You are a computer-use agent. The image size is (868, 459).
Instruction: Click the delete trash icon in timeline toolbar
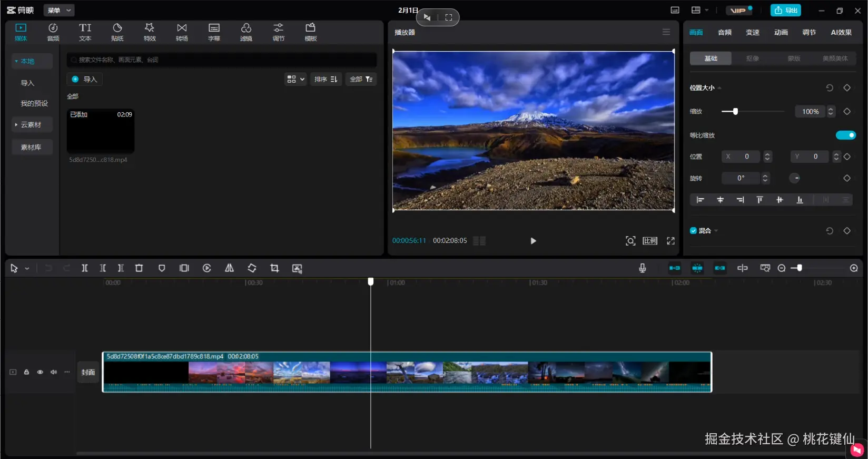[x=139, y=268]
